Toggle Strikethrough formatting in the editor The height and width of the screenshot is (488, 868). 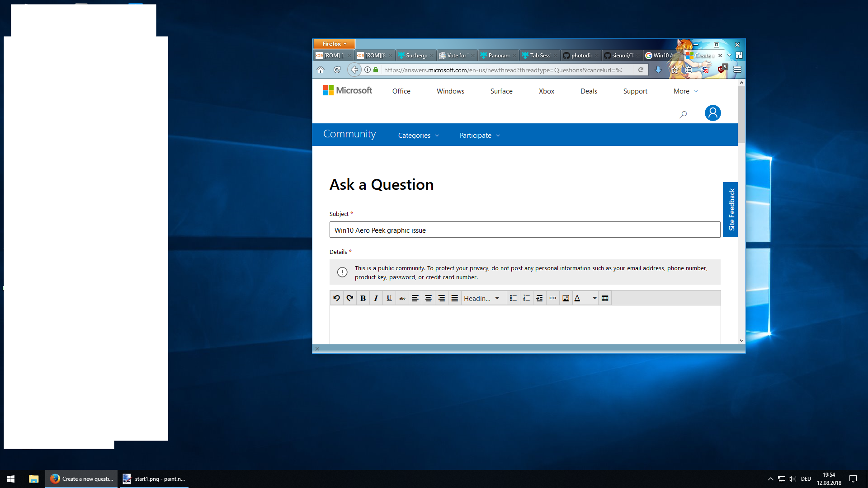402,298
